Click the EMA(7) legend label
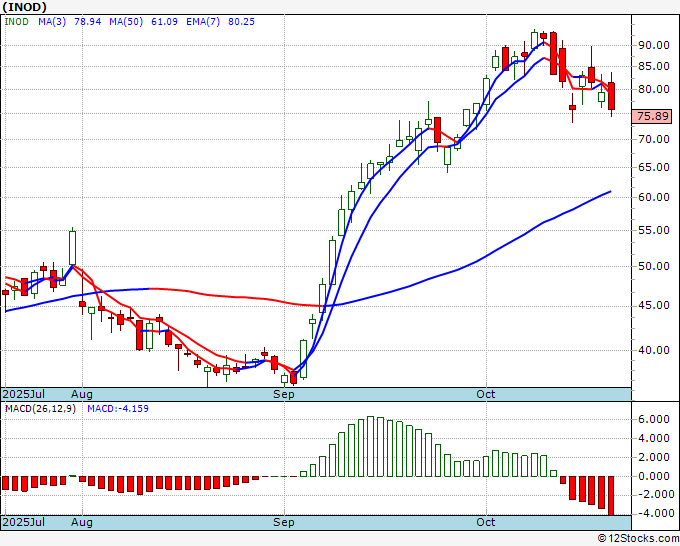The width and height of the screenshot is (680, 546). pyautogui.click(x=203, y=22)
